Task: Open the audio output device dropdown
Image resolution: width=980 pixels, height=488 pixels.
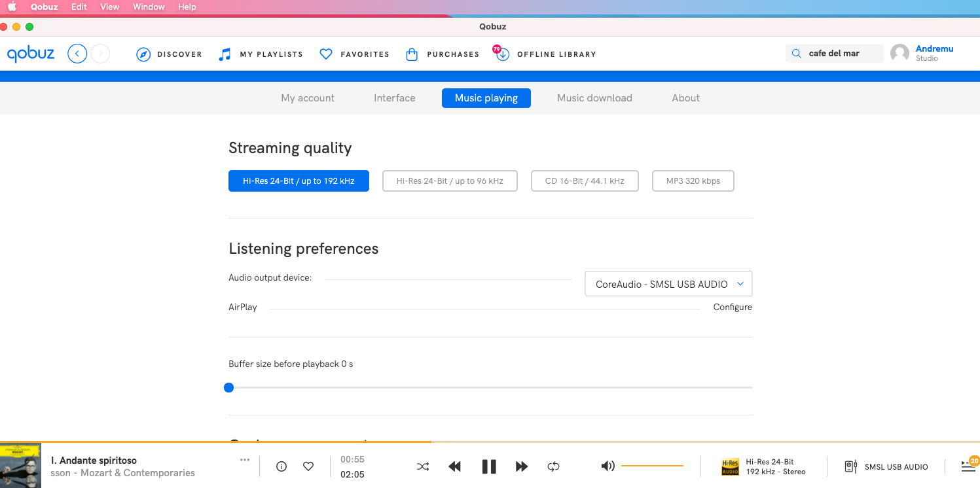Action: 668,283
